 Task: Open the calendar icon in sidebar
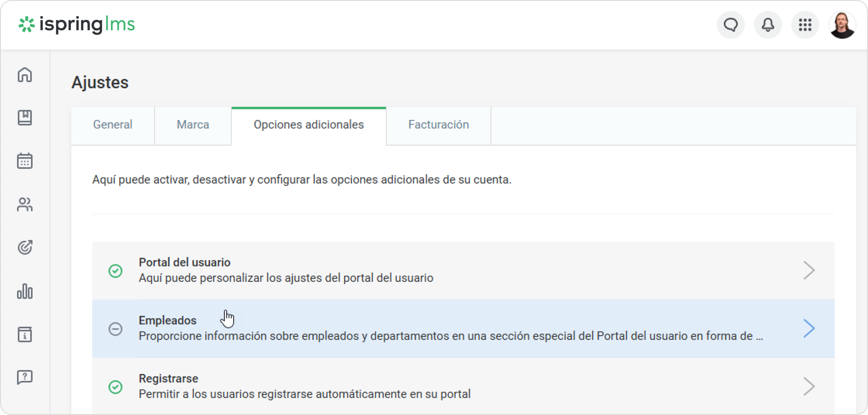click(25, 161)
